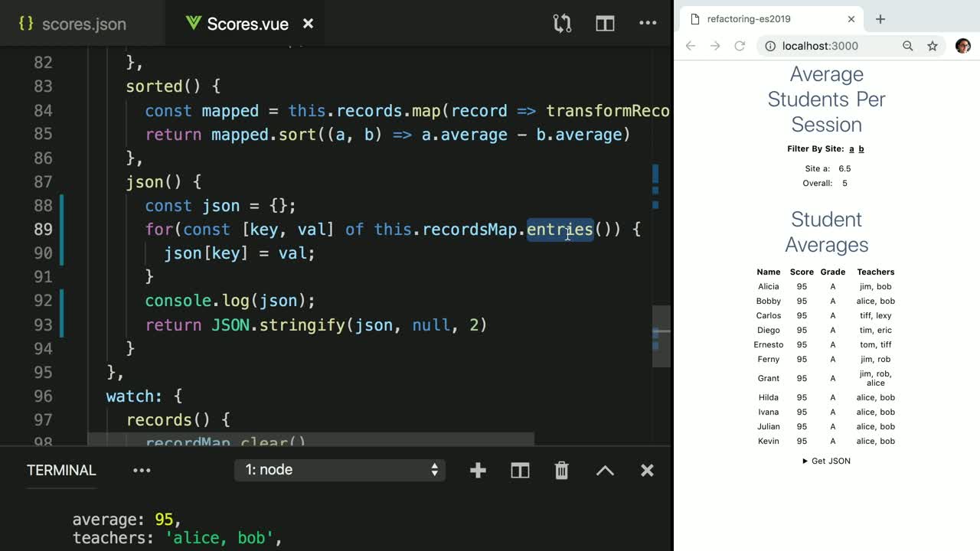Bookmark the page with the star icon
The height and width of the screenshot is (551, 980).
click(933, 46)
